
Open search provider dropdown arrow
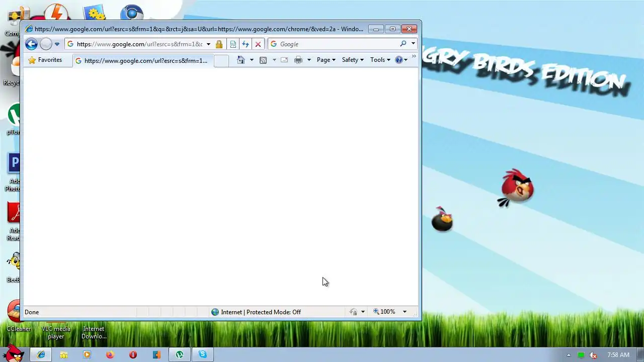click(x=413, y=44)
